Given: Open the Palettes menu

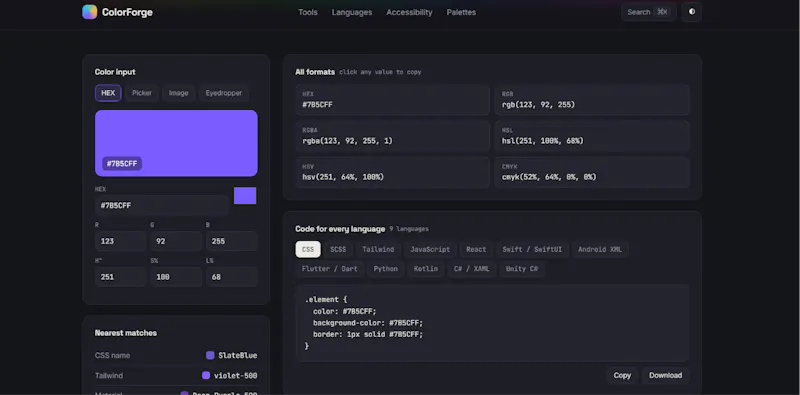Looking at the screenshot, I should click(x=461, y=12).
